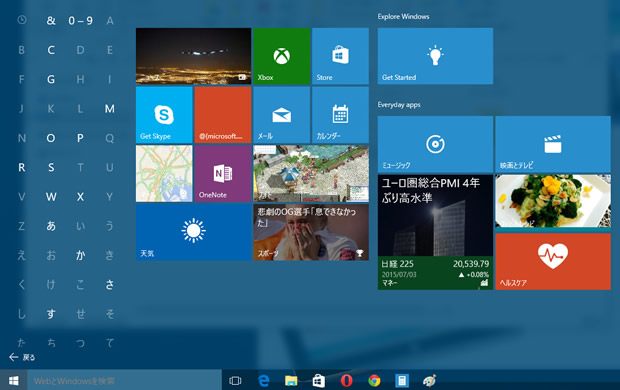
Task: Click the Explore Windows group heading
Action: [x=403, y=16]
